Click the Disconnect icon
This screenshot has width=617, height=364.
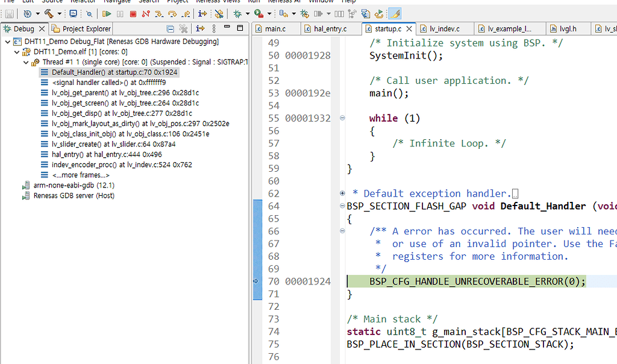click(x=146, y=14)
